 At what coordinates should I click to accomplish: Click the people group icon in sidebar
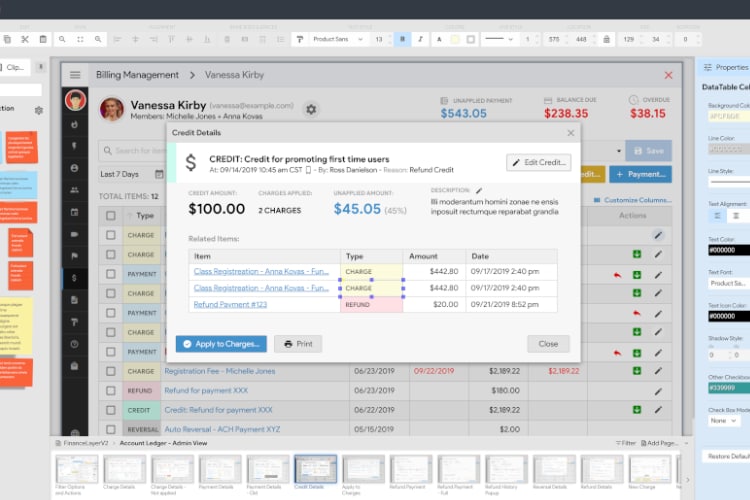click(x=75, y=190)
